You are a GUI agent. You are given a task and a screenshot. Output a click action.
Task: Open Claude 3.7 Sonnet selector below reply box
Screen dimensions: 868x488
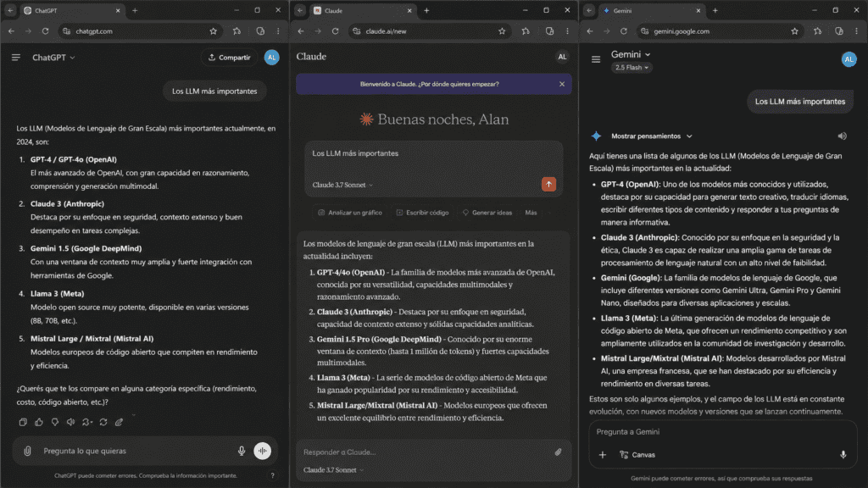tap(334, 469)
